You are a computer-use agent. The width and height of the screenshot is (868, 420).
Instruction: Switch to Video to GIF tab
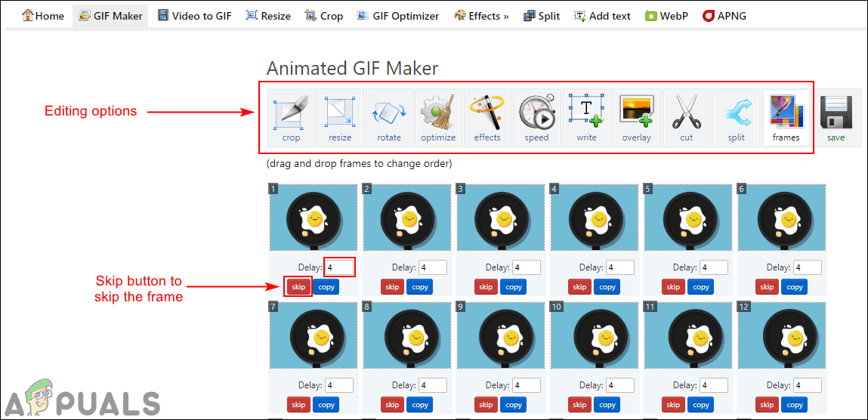click(x=194, y=16)
